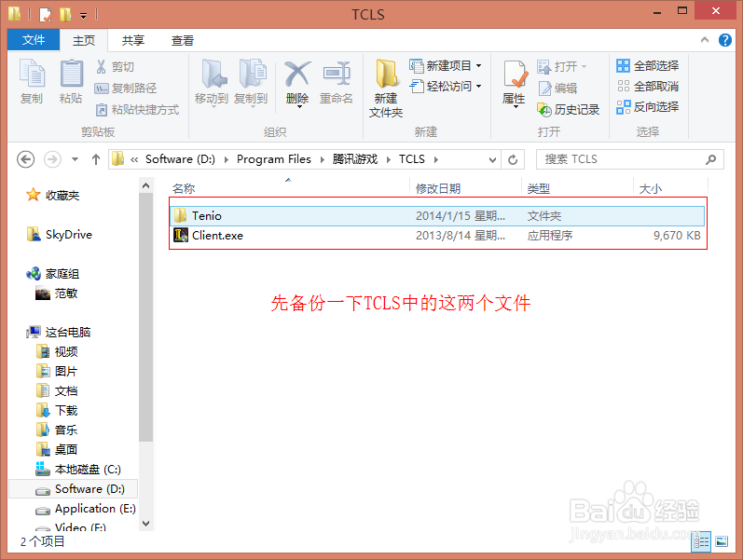Click the Forward navigation arrow

pos(52,159)
